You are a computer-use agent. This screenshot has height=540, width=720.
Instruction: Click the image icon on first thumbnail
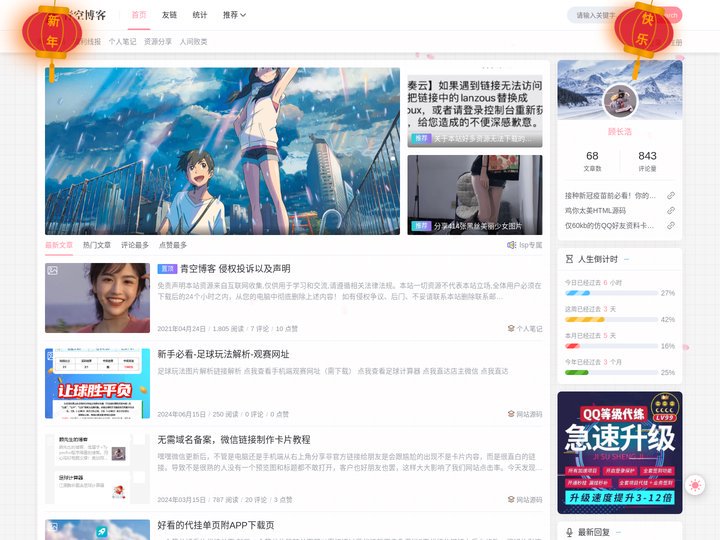click(x=53, y=270)
